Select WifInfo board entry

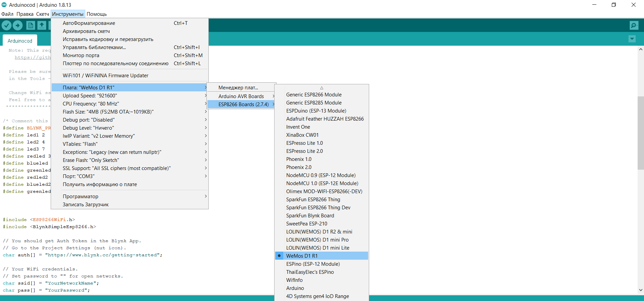pyautogui.click(x=321, y=280)
